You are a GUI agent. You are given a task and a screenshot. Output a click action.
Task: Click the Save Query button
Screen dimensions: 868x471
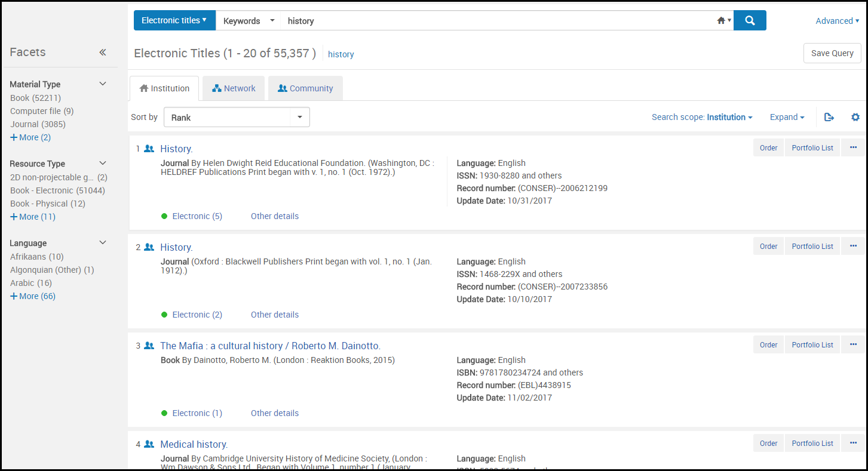(832, 53)
